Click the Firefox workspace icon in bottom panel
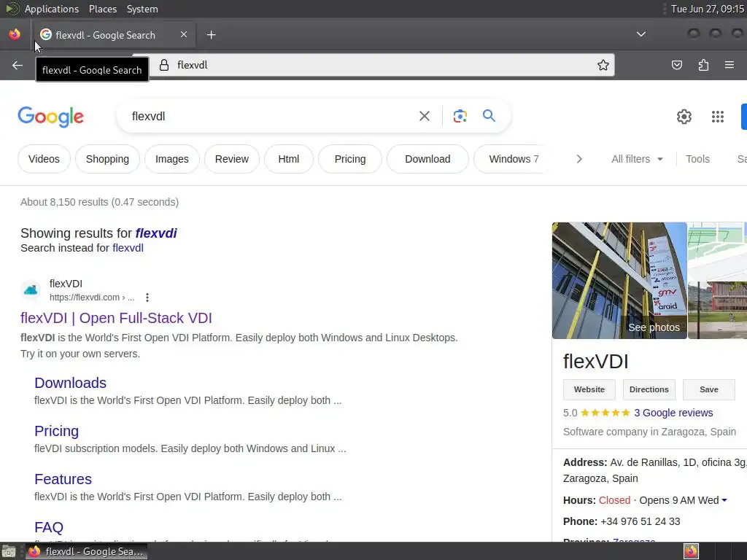Viewport: 747px width, 560px height. click(691, 551)
